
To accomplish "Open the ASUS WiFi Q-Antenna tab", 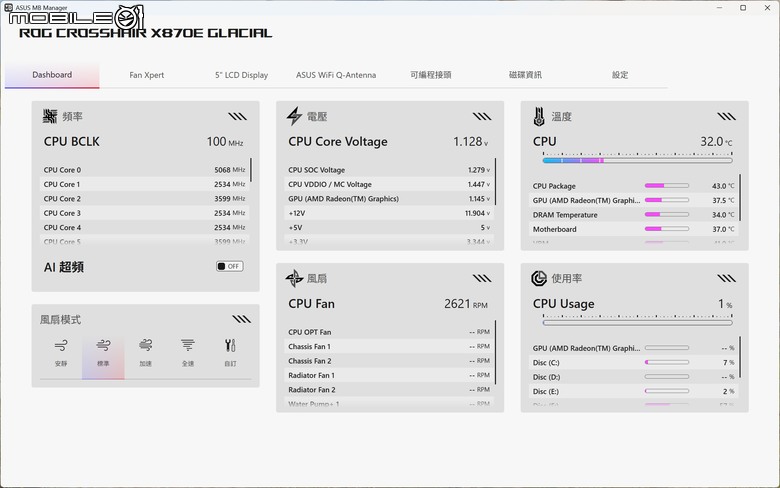I will [336, 75].
